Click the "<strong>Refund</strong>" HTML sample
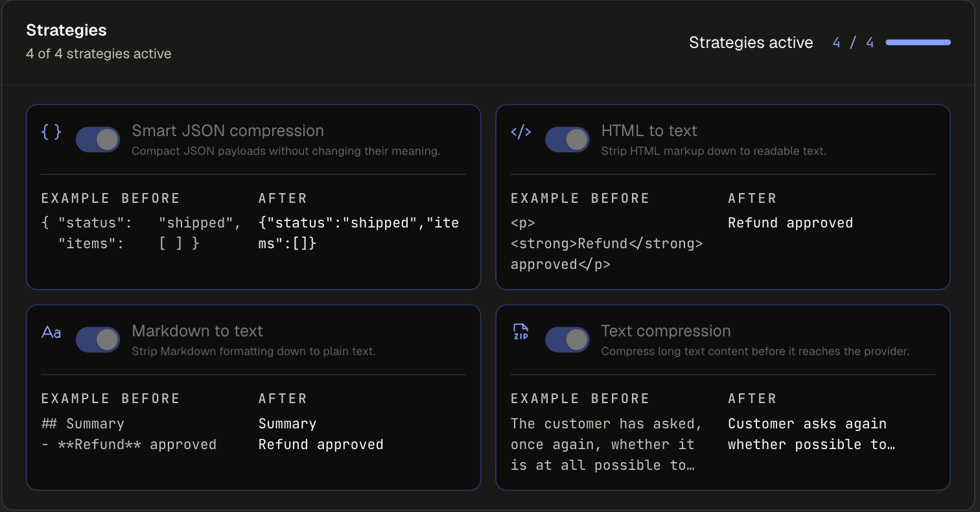The image size is (980, 512). [607, 244]
